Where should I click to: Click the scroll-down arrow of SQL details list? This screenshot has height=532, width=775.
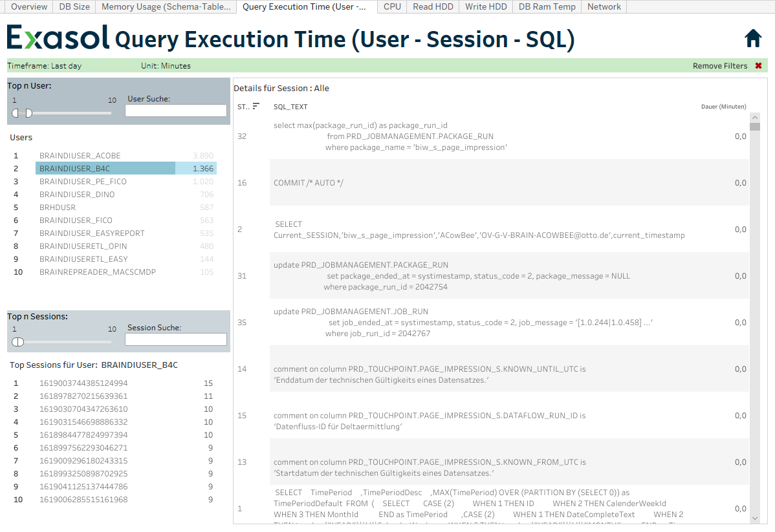tap(755, 518)
